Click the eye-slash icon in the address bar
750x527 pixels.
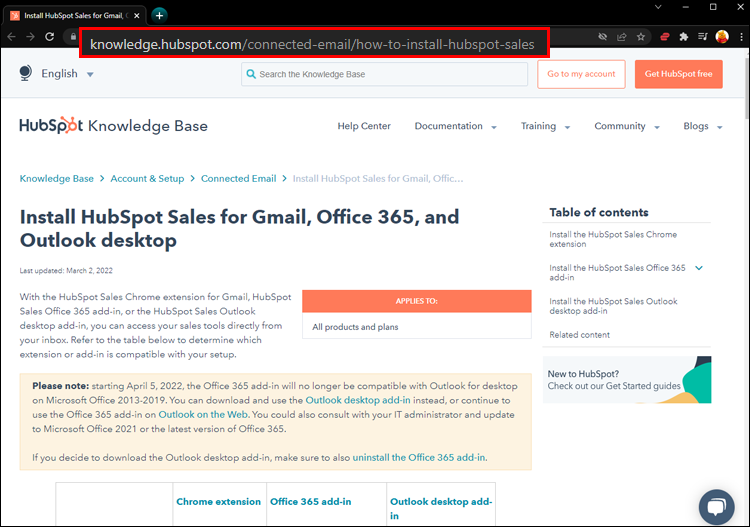click(x=603, y=37)
